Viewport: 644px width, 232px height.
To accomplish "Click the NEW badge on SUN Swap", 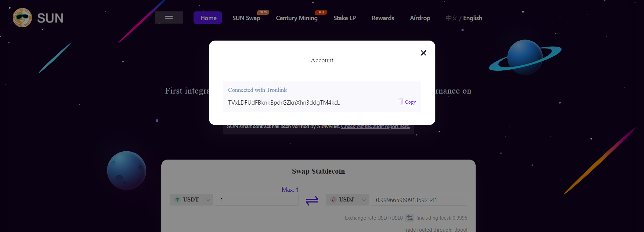I will click(x=263, y=12).
